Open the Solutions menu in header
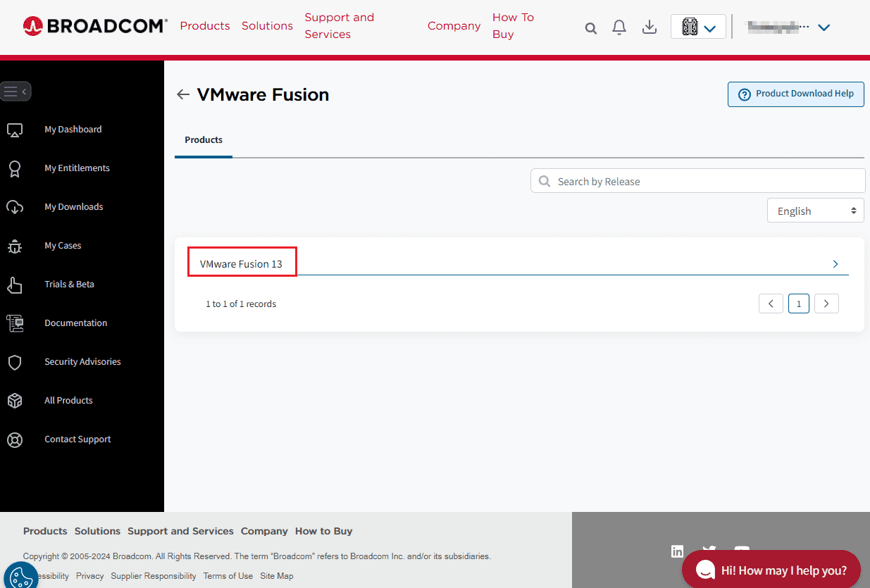870x588 pixels. [x=267, y=26]
